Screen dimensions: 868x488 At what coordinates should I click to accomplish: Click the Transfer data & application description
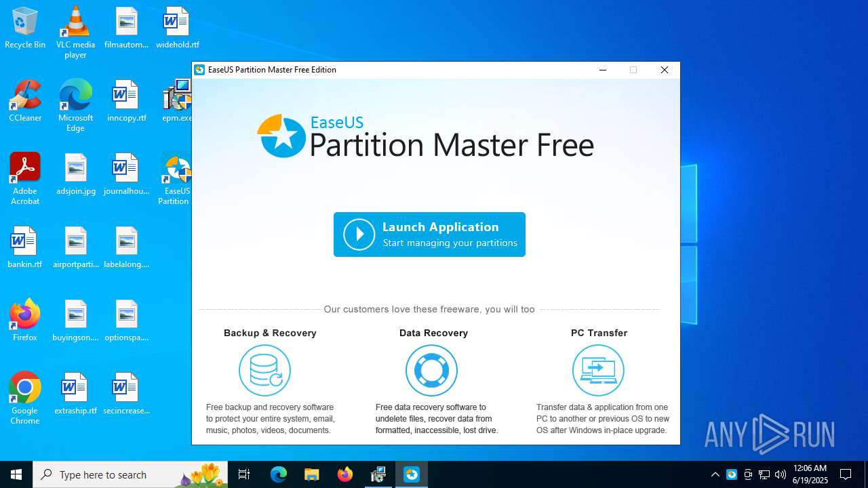tap(603, 419)
